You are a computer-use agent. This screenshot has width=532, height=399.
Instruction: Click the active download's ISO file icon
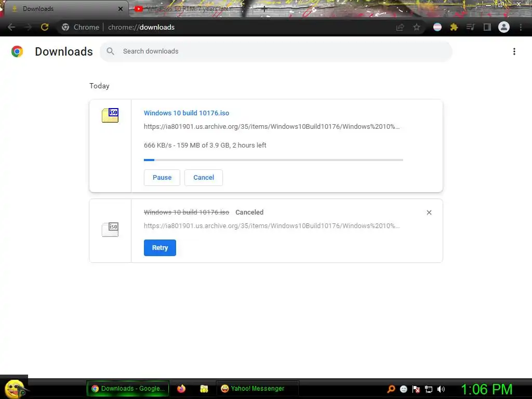(110, 115)
